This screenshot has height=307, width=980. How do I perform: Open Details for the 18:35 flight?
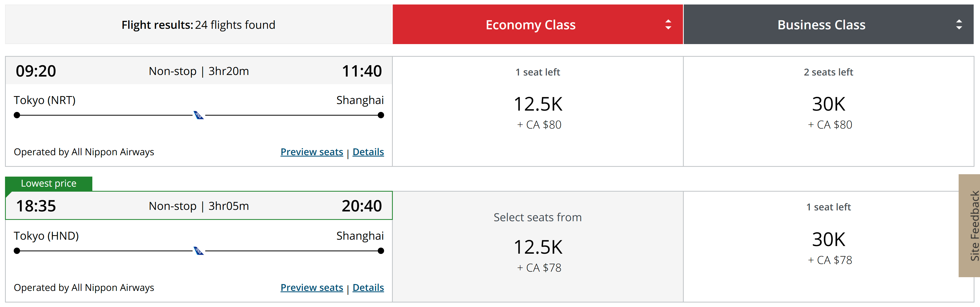point(368,287)
